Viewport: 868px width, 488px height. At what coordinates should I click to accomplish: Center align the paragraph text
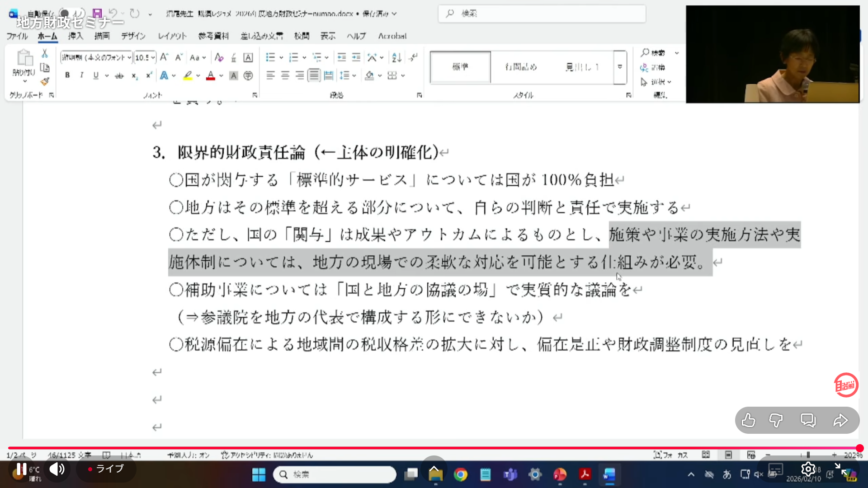coord(285,75)
